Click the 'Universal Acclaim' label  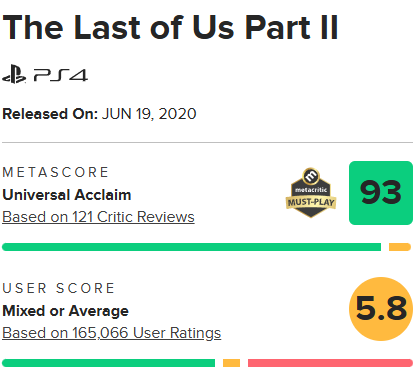pos(67,195)
